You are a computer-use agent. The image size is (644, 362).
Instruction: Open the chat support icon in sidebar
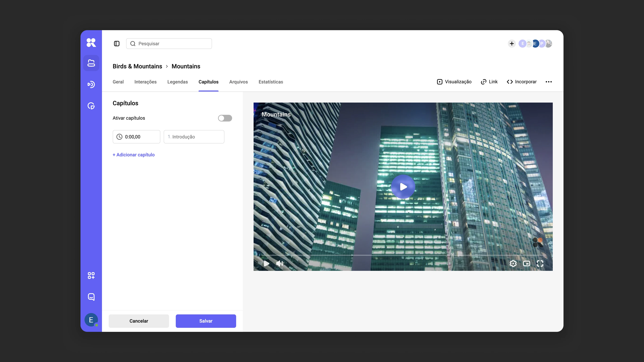click(91, 297)
